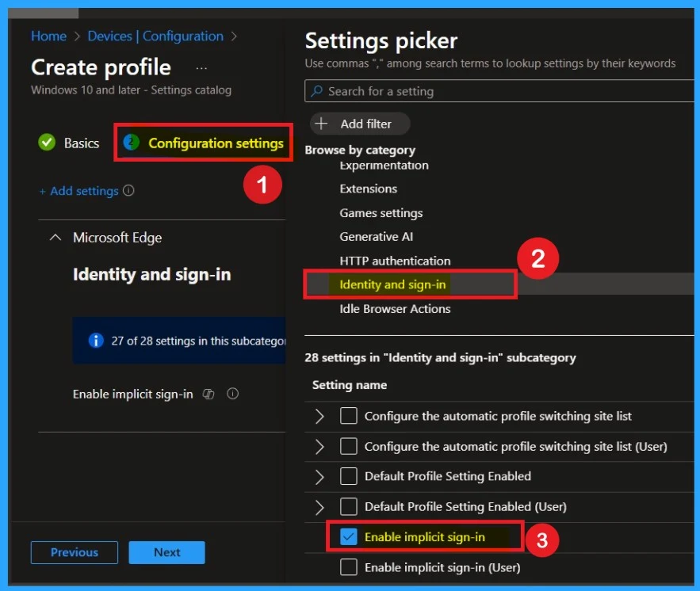700x591 pixels.
Task: Expand Configure the automatic profile switching site list row
Action: [319, 416]
